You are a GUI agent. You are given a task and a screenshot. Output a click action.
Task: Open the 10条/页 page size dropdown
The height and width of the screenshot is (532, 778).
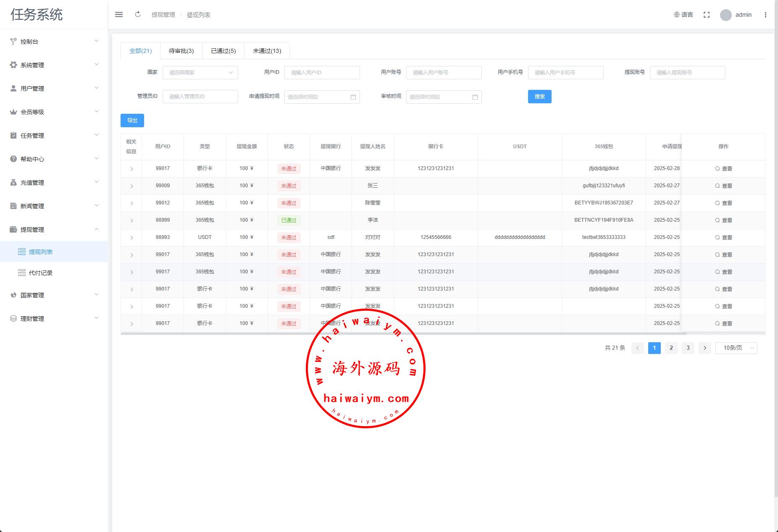click(x=736, y=348)
